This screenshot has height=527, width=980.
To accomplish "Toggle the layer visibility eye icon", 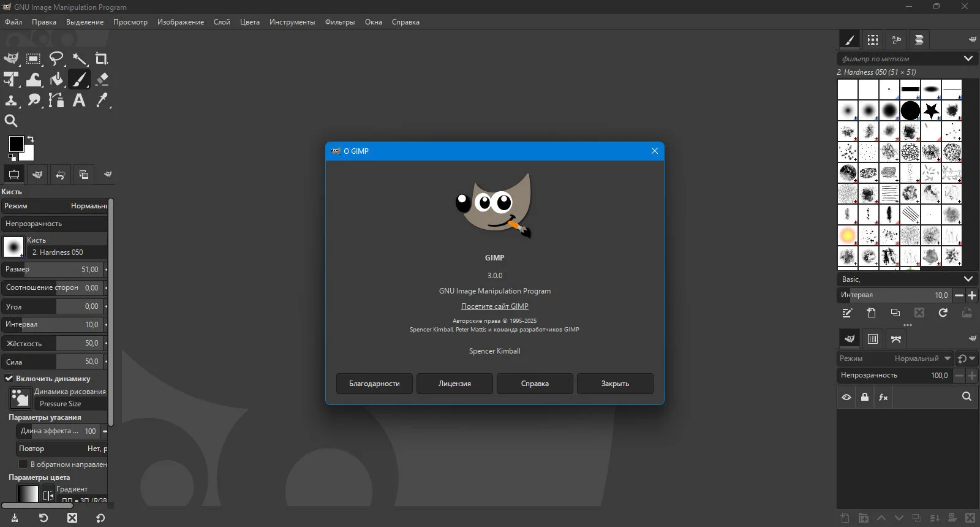I will click(846, 397).
